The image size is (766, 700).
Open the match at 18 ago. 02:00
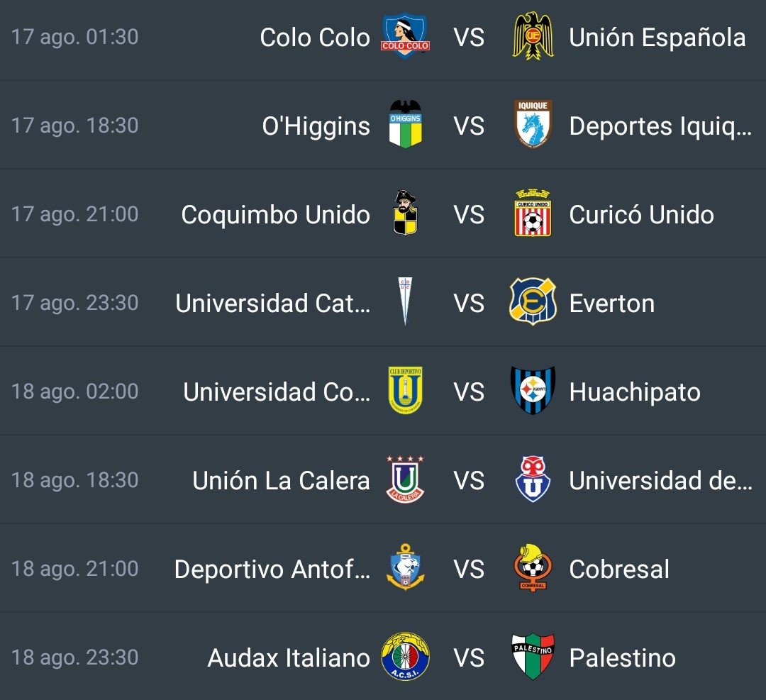point(383,391)
